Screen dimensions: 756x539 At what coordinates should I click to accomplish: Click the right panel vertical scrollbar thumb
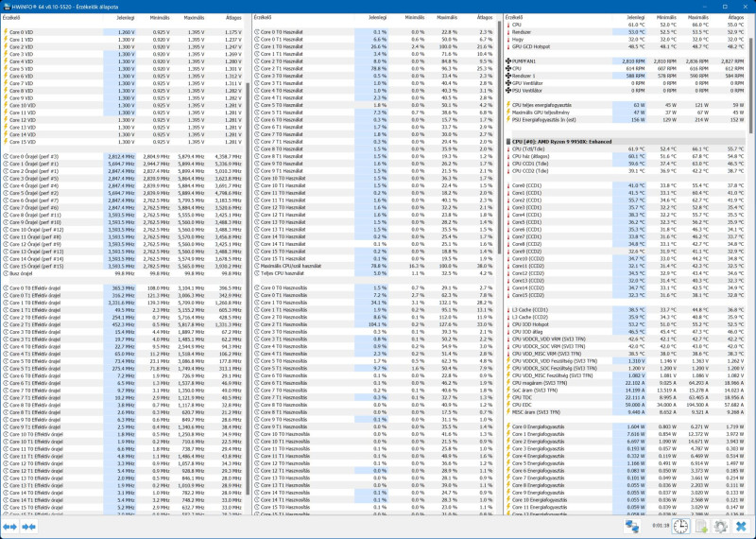click(750, 86)
